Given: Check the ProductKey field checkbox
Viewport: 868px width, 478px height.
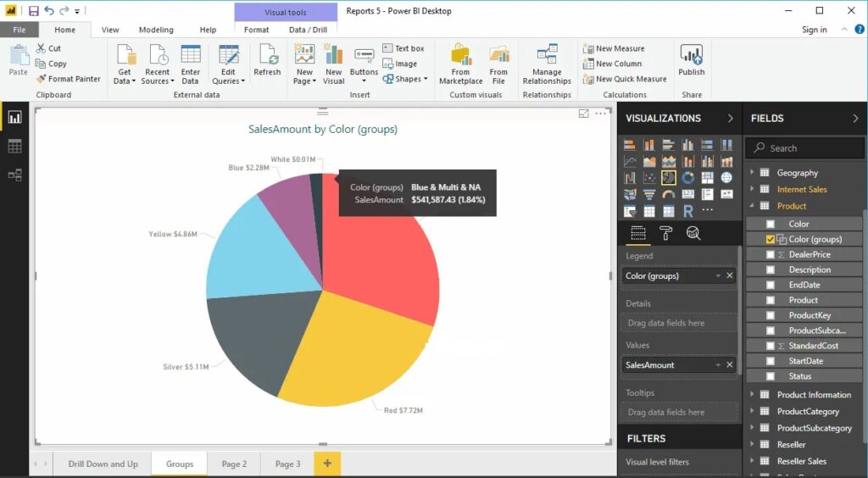Looking at the screenshot, I should click(x=770, y=315).
